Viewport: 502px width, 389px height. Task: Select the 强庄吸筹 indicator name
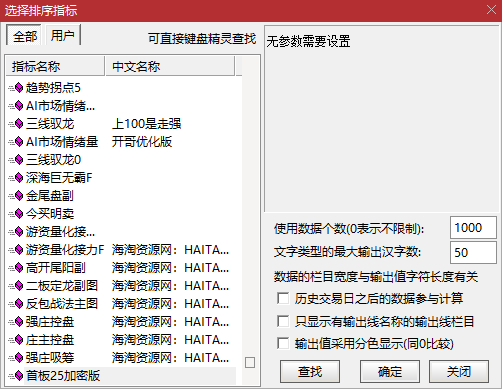point(50,358)
